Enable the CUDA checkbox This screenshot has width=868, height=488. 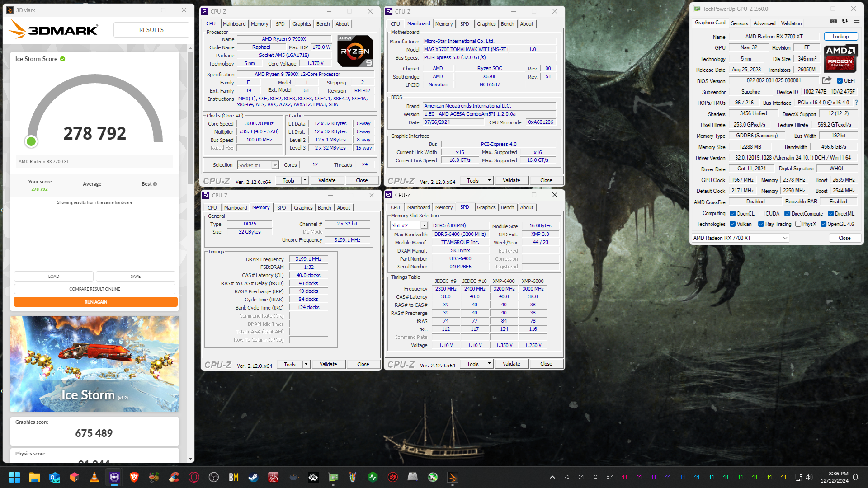coord(761,214)
